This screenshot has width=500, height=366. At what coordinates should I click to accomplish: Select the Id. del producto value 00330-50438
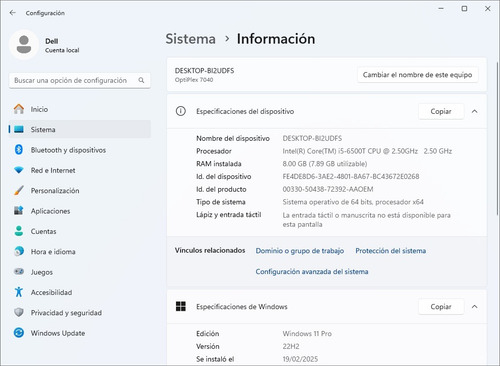tap(328, 189)
